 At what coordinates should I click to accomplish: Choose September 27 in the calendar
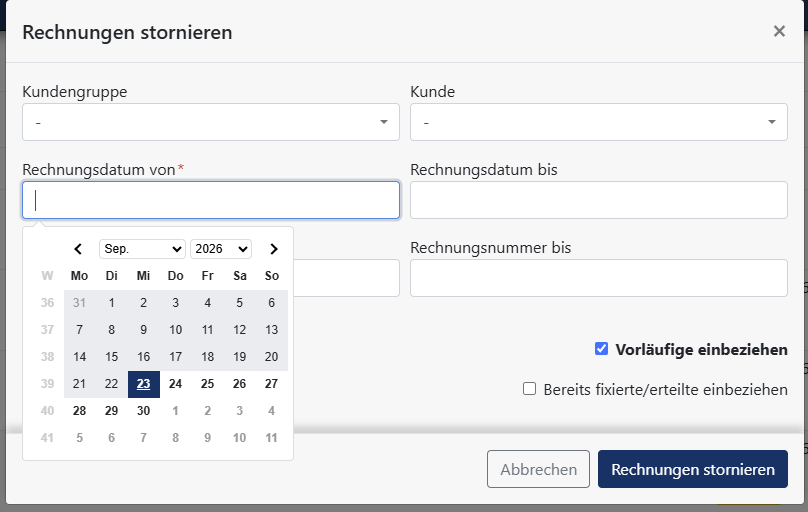pyautogui.click(x=272, y=384)
